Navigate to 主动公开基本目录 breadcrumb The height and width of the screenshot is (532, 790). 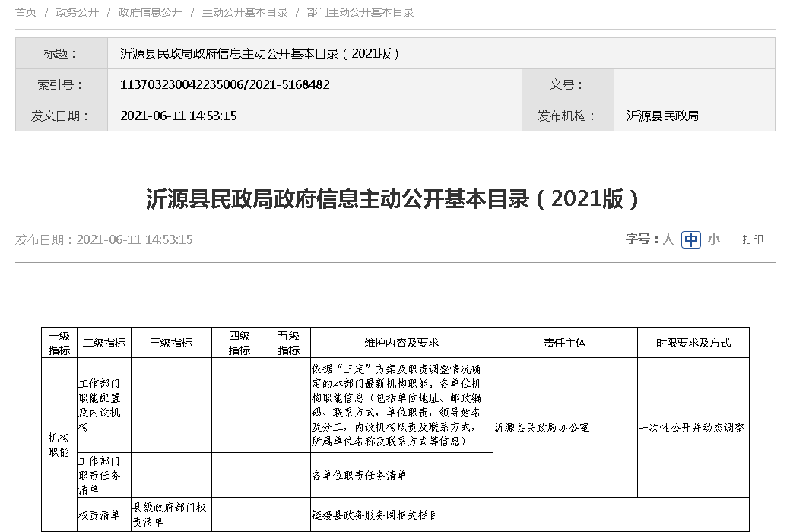coord(244,12)
